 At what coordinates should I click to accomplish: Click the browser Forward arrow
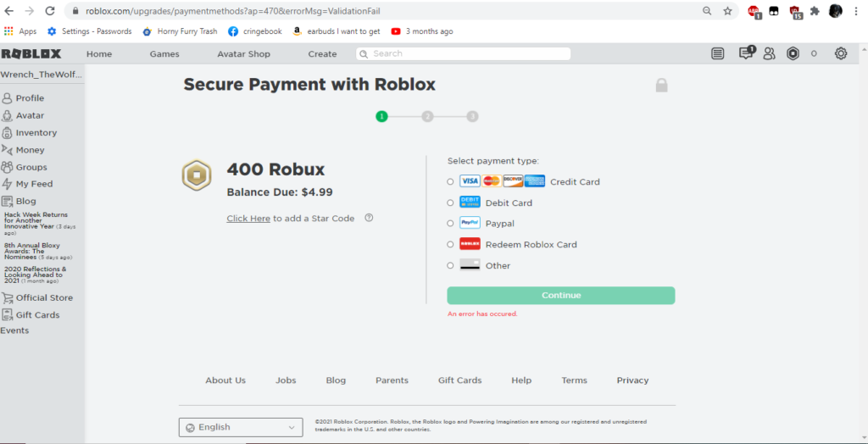(30, 11)
